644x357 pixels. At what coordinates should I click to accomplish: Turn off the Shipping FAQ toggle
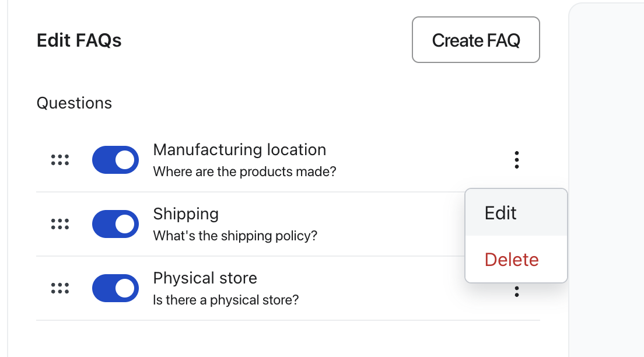pyautogui.click(x=116, y=224)
